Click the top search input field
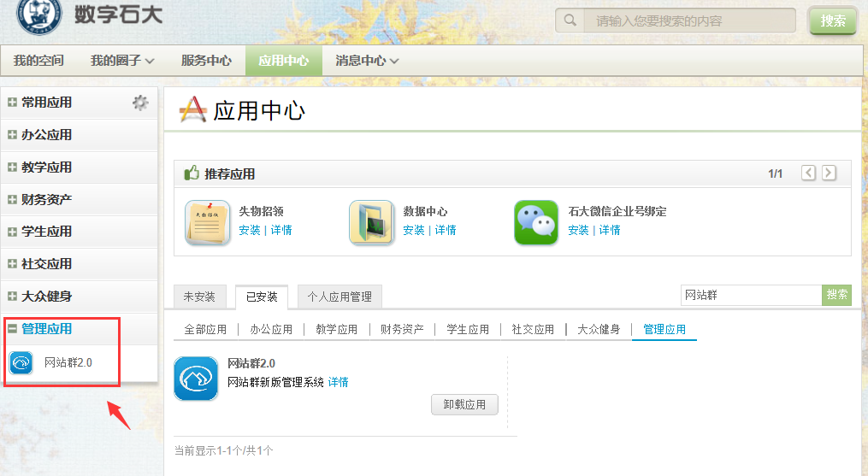The height and width of the screenshot is (476, 868). click(x=688, y=21)
